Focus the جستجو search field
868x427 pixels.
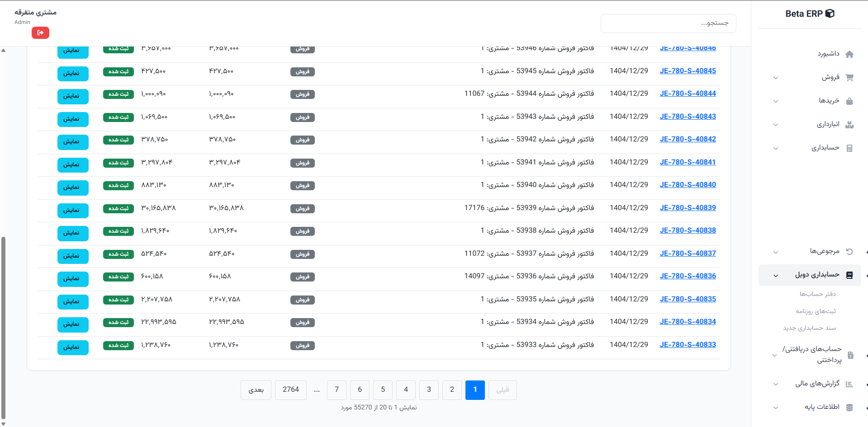pyautogui.click(x=668, y=23)
